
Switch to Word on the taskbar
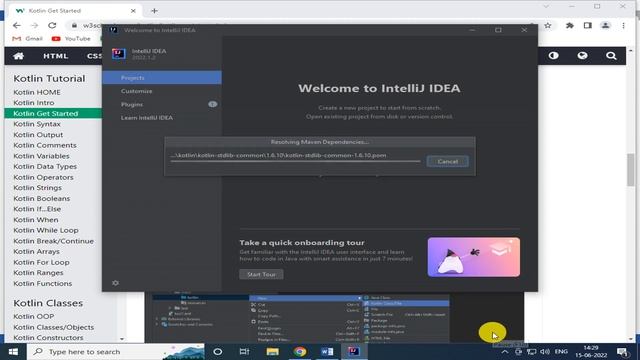click(x=327, y=351)
